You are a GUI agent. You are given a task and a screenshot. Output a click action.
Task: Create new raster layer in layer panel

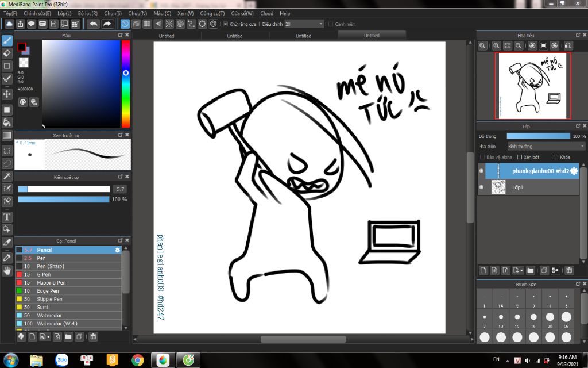click(x=483, y=270)
